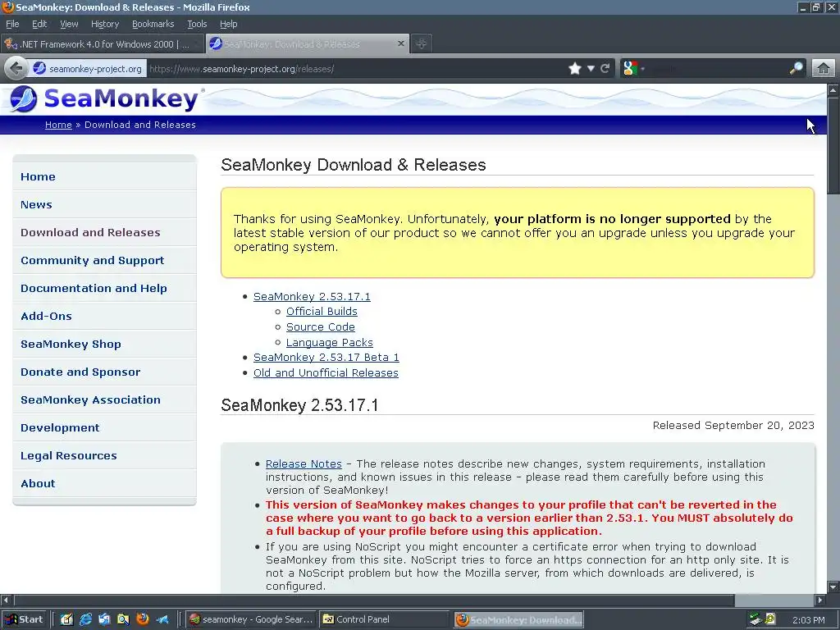This screenshot has width=840, height=630.
Task: Open Documentation and Help sidebar link
Action: (94, 288)
